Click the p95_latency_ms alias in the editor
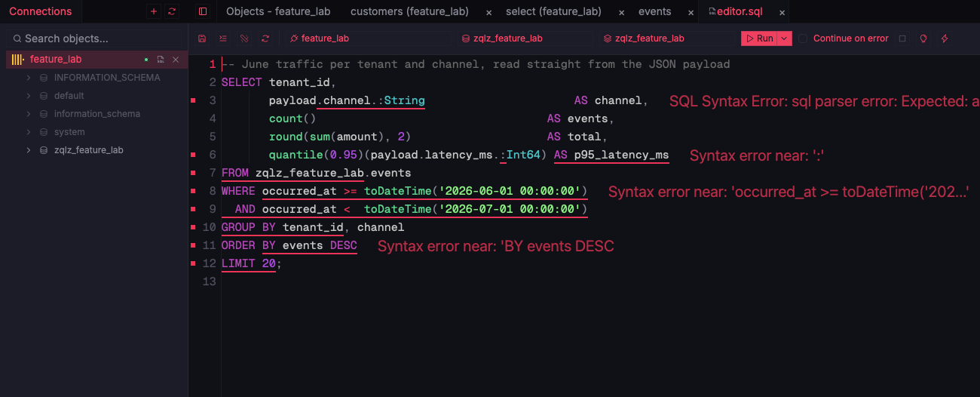The width and height of the screenshot is (980, 397). pos(621,155)
